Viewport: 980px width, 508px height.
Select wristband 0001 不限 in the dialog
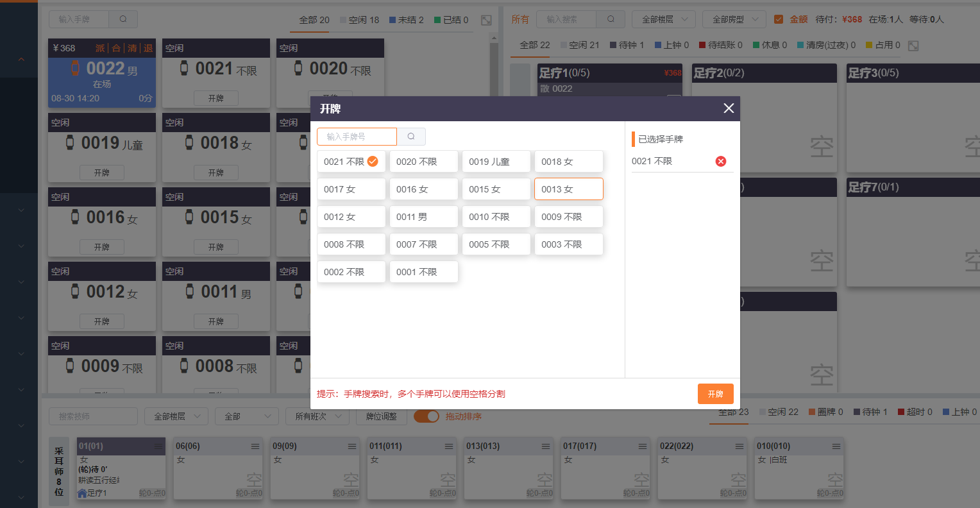[x=423, y=272]
